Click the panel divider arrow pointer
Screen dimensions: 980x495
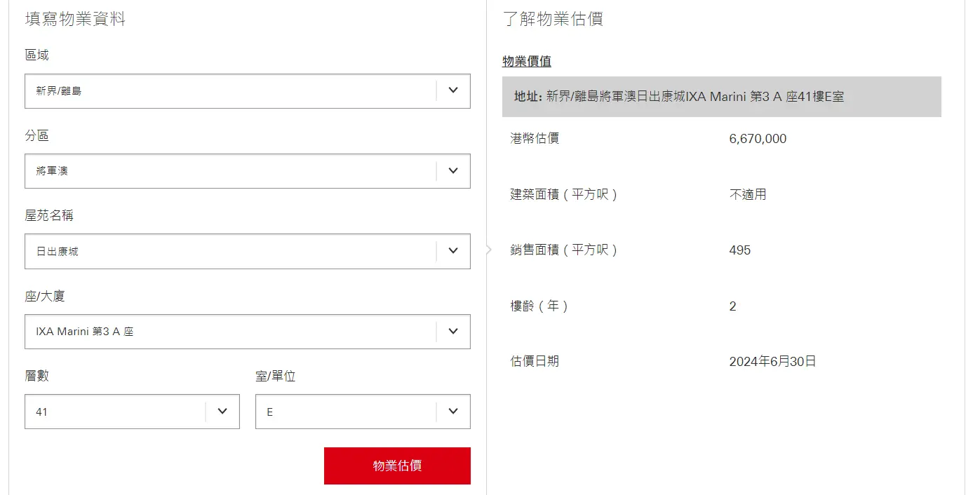(x=489, y=250)
